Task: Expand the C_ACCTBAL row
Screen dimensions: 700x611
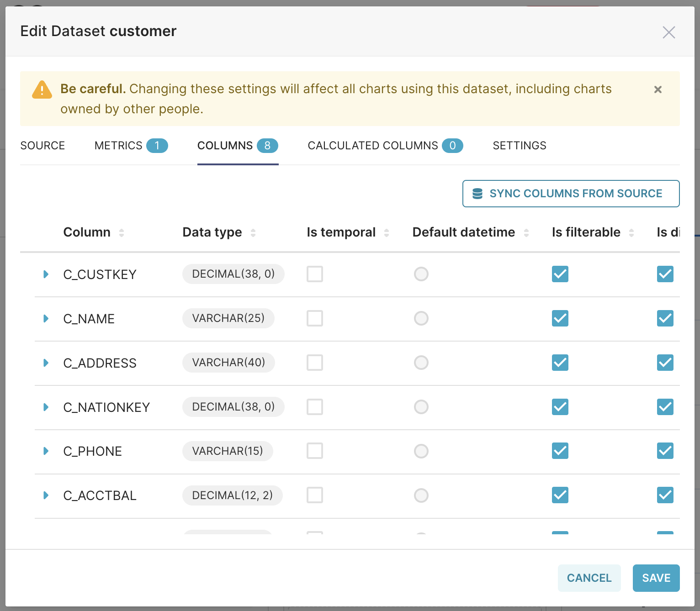Action: coord(46,495)
